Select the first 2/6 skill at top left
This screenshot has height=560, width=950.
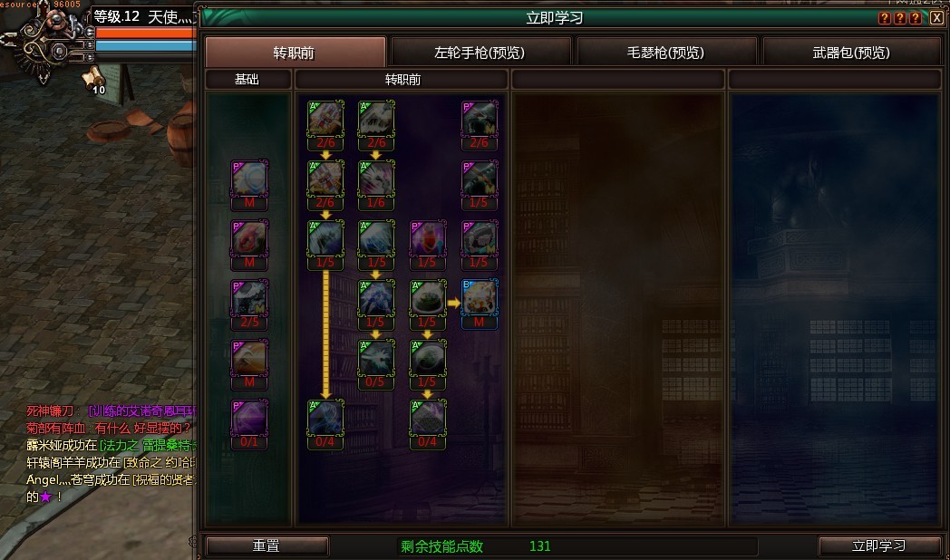[x=325, y=120]
